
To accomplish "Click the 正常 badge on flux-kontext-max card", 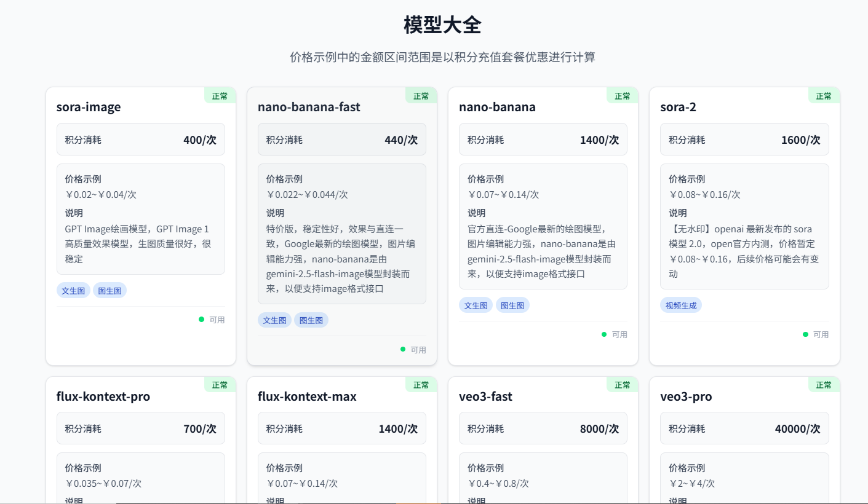I will click(x=421, y=385).
